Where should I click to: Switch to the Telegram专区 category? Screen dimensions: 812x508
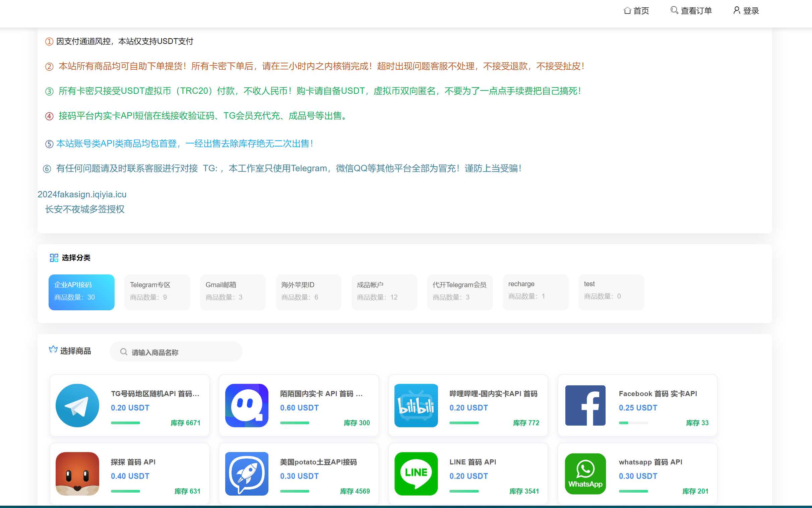(x=157, y=292)
